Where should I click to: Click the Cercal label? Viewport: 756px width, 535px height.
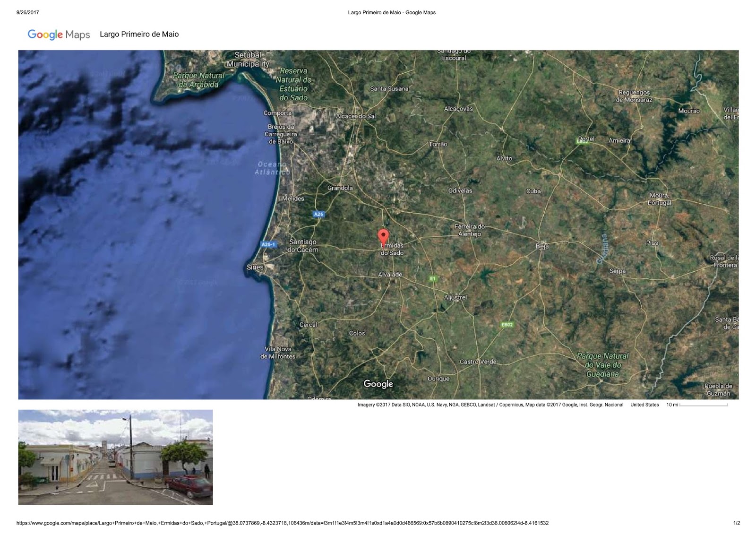(x=309, y=325)
